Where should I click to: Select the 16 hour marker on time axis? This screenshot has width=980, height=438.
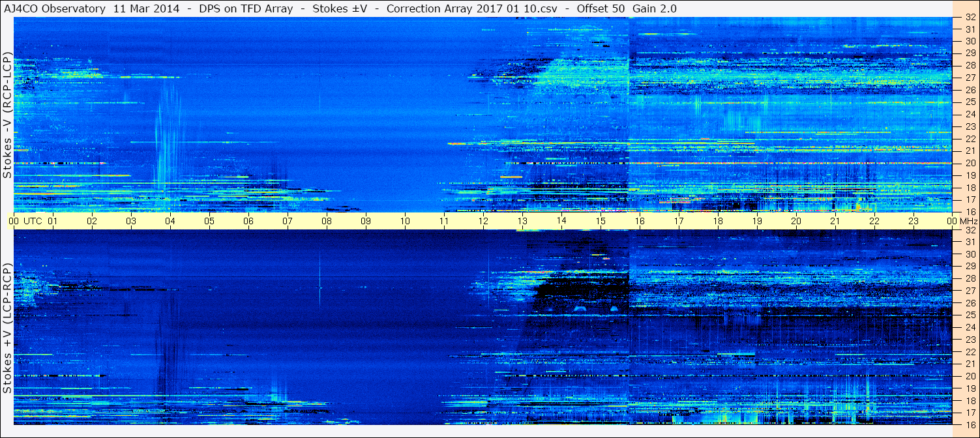tap(640, 221)
